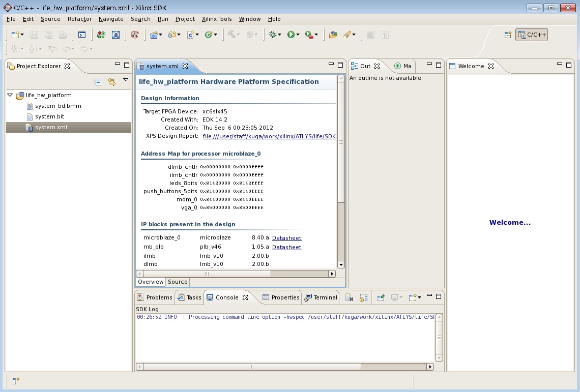Viewport: 580px width, 392px height.
Task: Open the Run icon dropdown arrow
Action: pos(298,35)
